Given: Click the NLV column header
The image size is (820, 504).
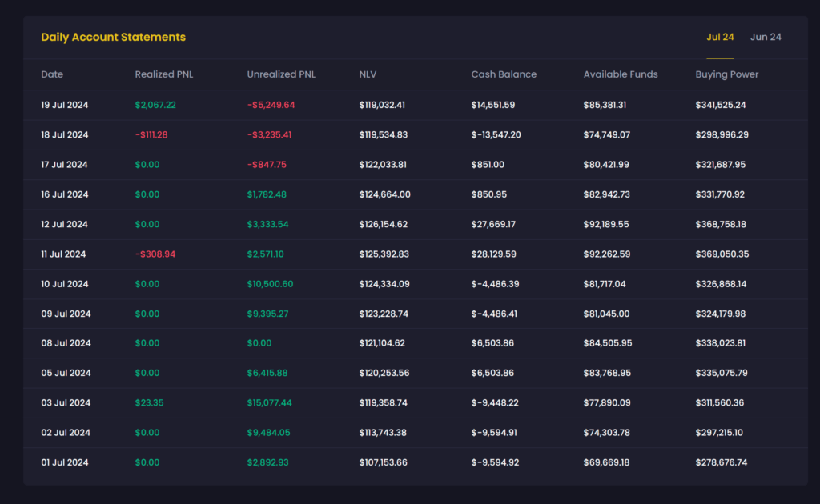Looking at the screenshot, I should pyautogui.click(x=368, y=74).
